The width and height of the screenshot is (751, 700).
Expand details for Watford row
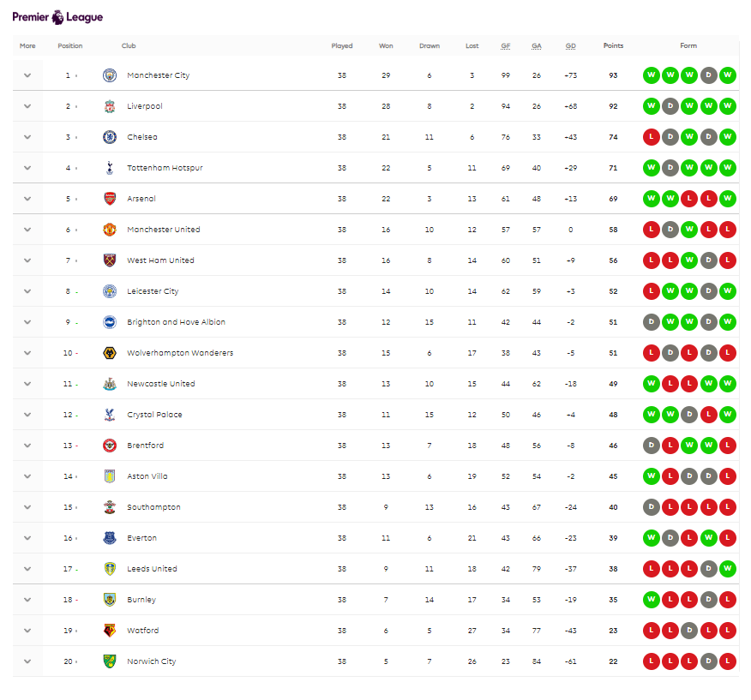27,631
